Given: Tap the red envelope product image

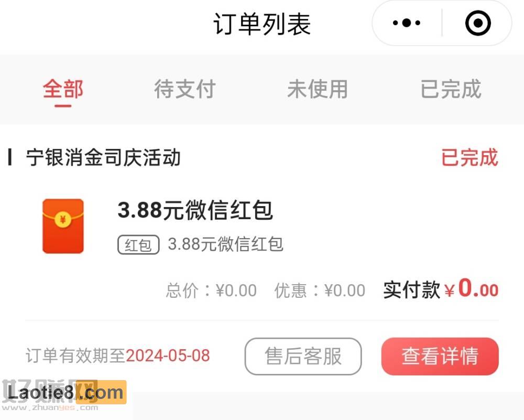Looking at the screenshot, I should (63, 226).
